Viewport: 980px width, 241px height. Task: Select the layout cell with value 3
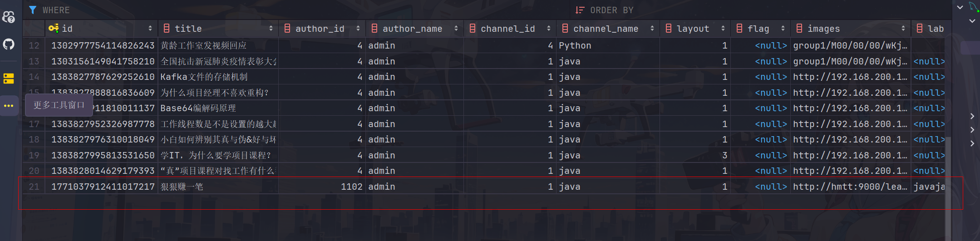(695, 155)
